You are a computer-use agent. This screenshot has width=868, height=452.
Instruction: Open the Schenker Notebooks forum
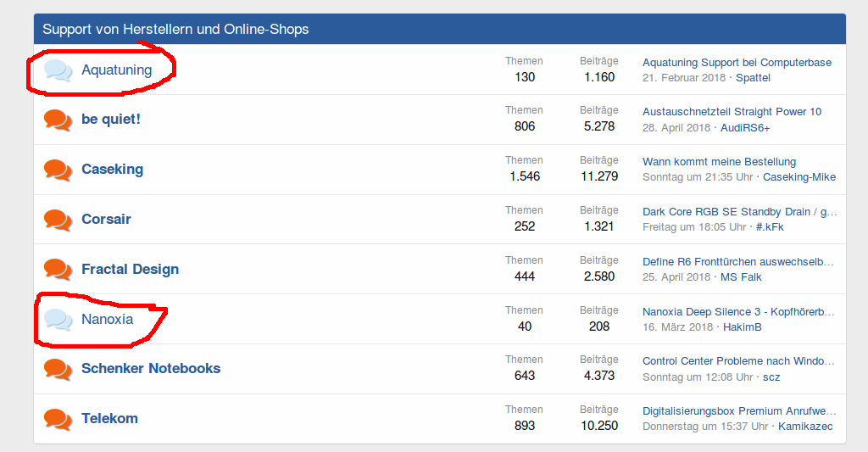click(x=151, y=368)
